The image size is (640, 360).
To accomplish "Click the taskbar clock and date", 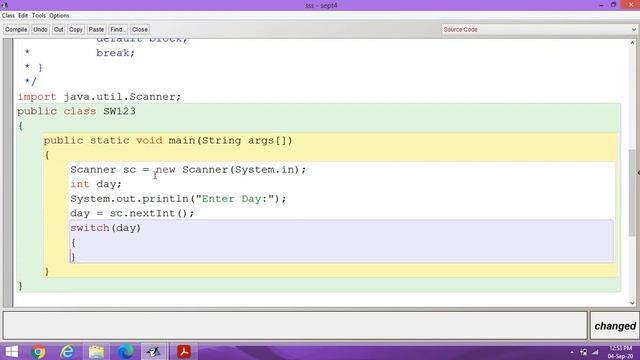I will point(620,352).
